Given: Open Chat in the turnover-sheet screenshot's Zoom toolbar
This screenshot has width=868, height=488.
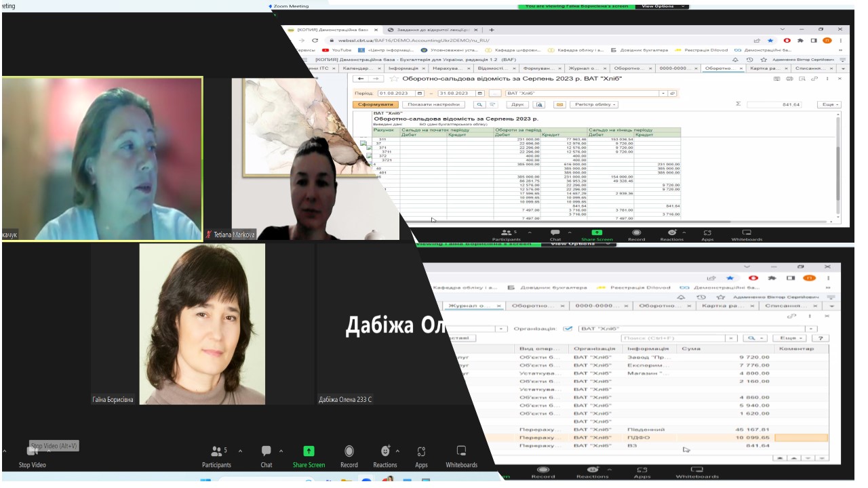Looking at the screenshot, I should coord(555,235).
